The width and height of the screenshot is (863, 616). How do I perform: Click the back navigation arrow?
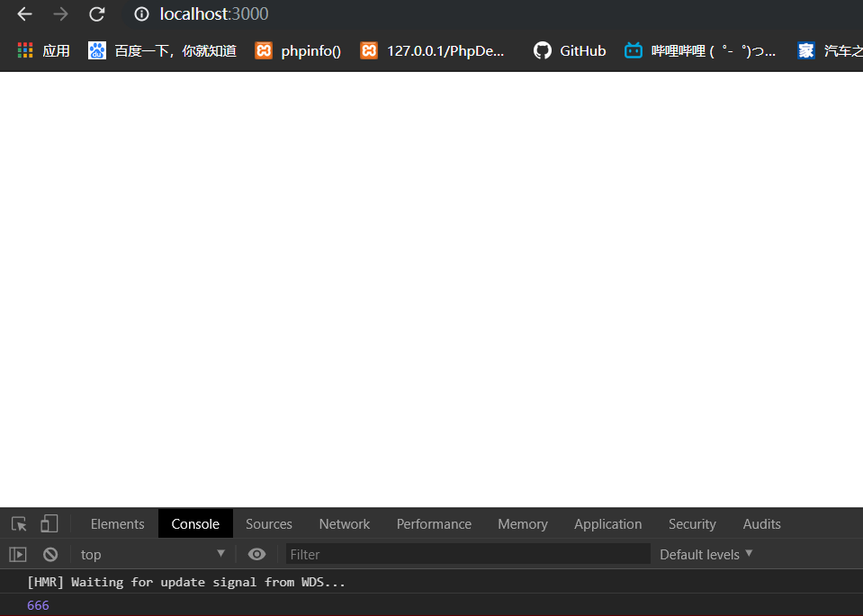tap(23, 13)
